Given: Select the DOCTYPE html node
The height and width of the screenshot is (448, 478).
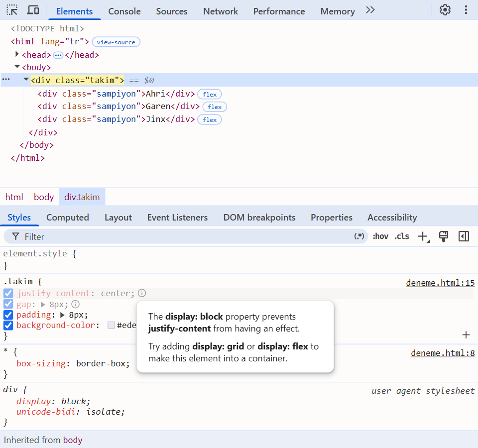Looking at the screenshot, I should [x=47, y=29].
